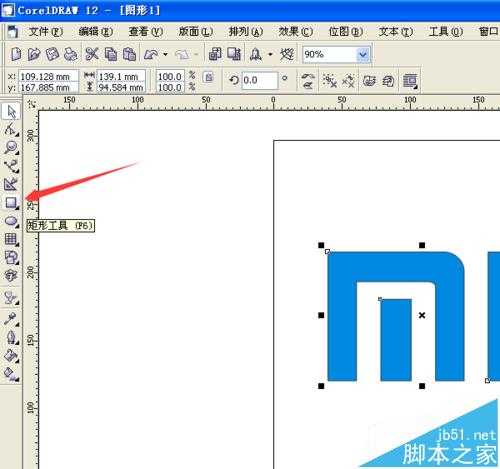
Task: Select the Interactive Fill tool
Action: tap(11, 374)
